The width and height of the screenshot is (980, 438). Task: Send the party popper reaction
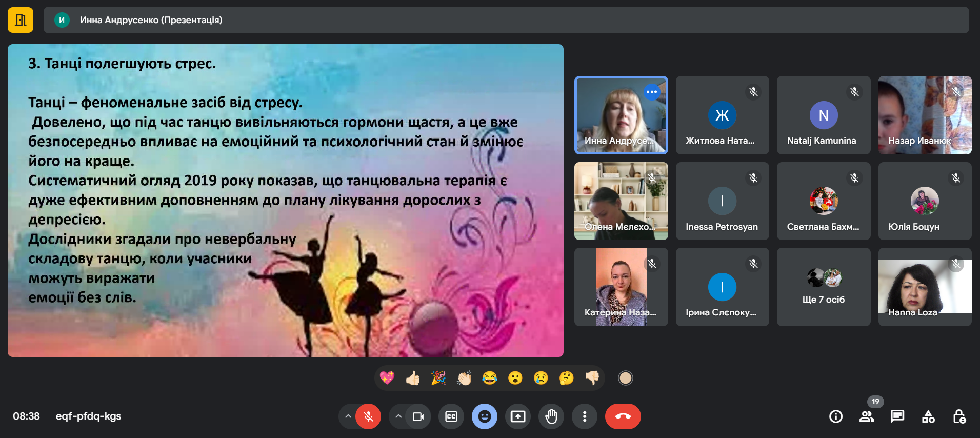pyautogui.click(x=438, y=379)
